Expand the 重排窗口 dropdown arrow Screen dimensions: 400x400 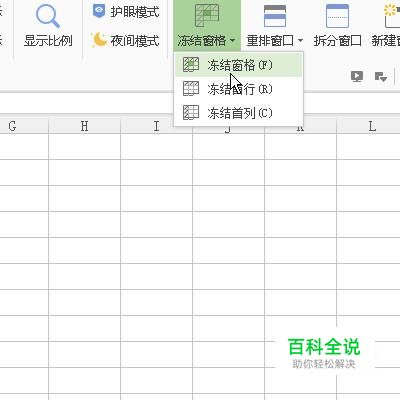pyautogui.click(x=300, y=41)
